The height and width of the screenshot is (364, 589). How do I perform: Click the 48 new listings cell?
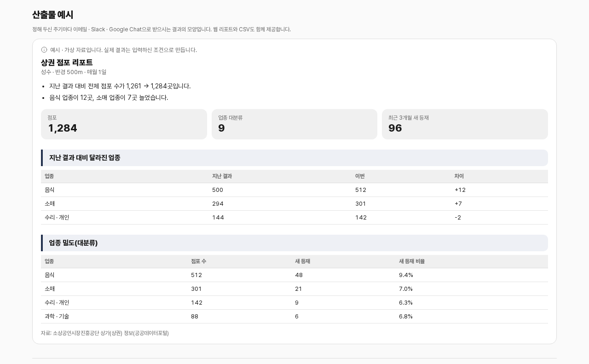point(299,275)
